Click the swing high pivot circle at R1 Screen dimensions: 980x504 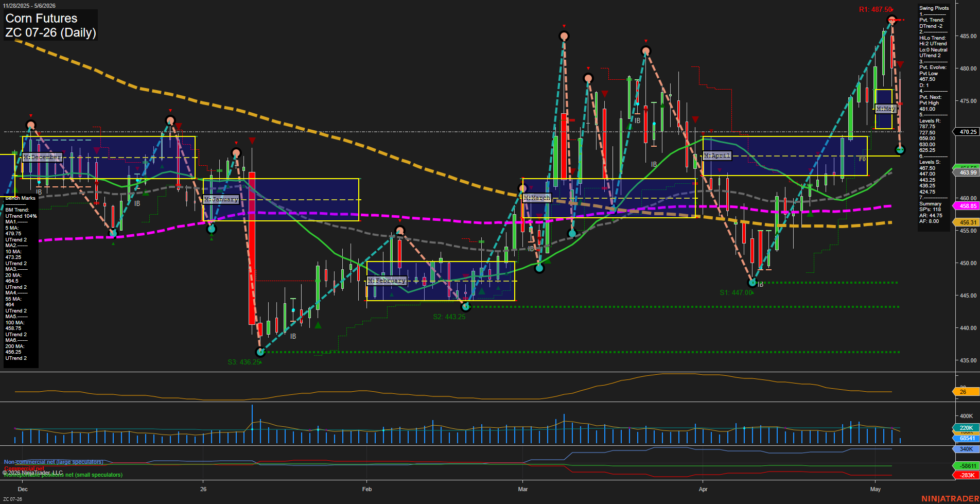click(x=892, y=20)
